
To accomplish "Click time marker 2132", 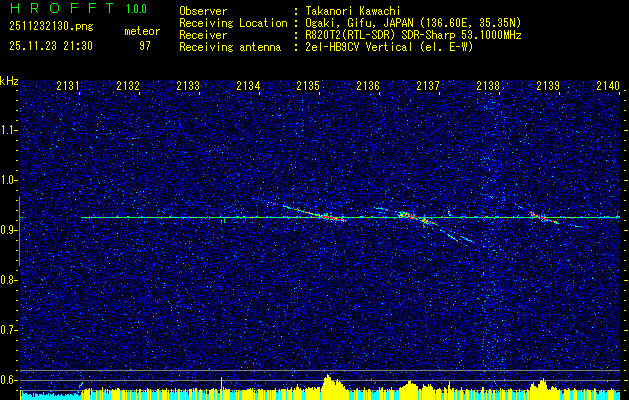I will click(128, 85).
